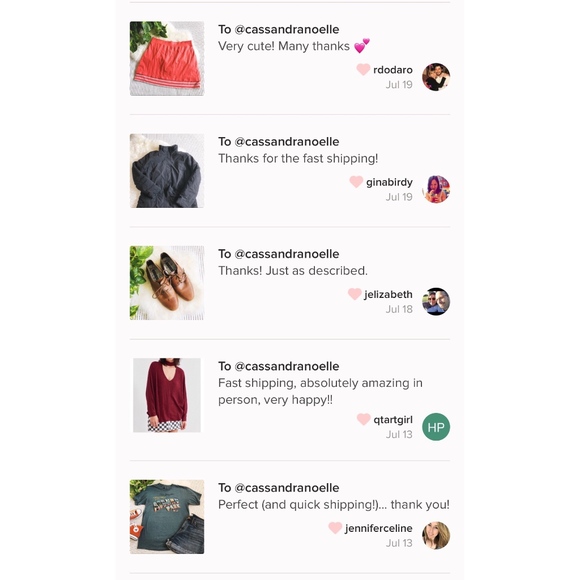This screenshot has width=580, height=580.
Task: View the graphic t-shirt listing thumbnail
Action: 167,517
